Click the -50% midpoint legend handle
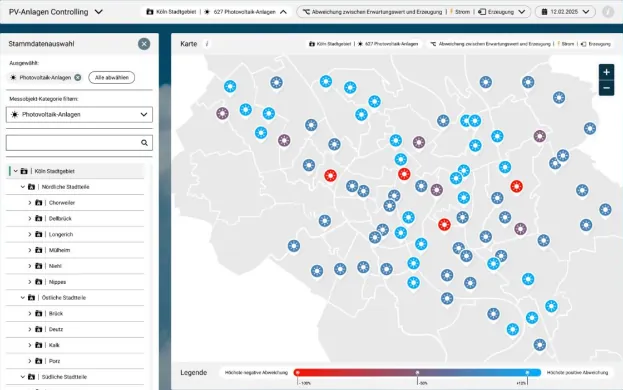Screen dimensions: 624x390 417,373
